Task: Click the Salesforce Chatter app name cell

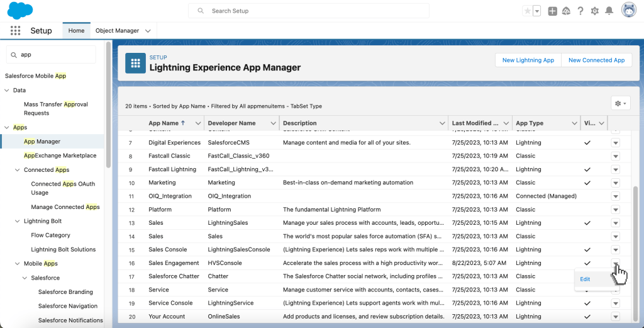Action: (174, 276)
